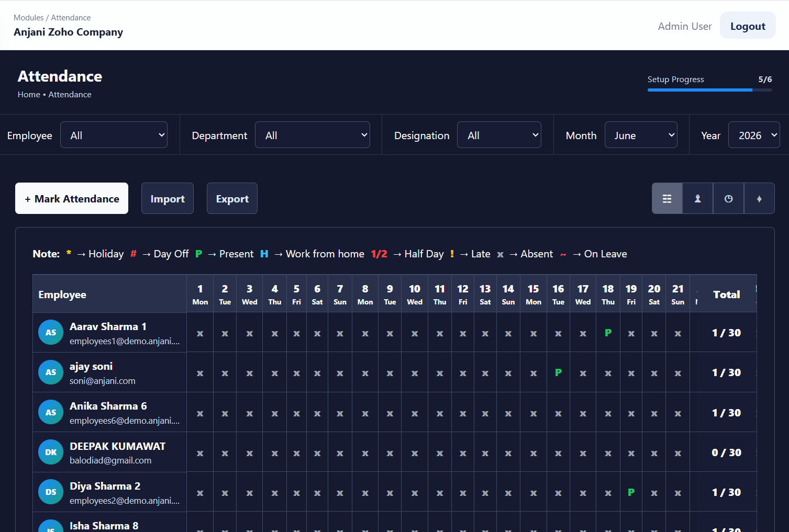Click the green P on ajay soni's day 16

point(558,372)
